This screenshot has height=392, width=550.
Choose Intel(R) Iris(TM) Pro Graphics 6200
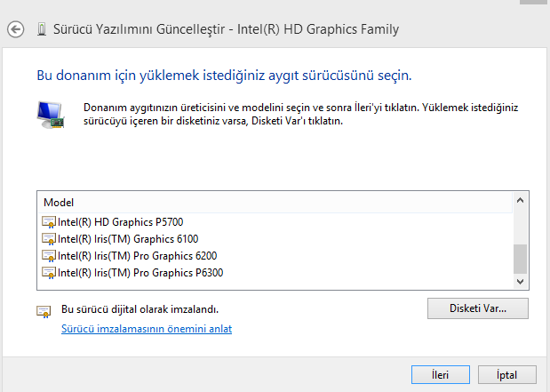coord(137,255)
